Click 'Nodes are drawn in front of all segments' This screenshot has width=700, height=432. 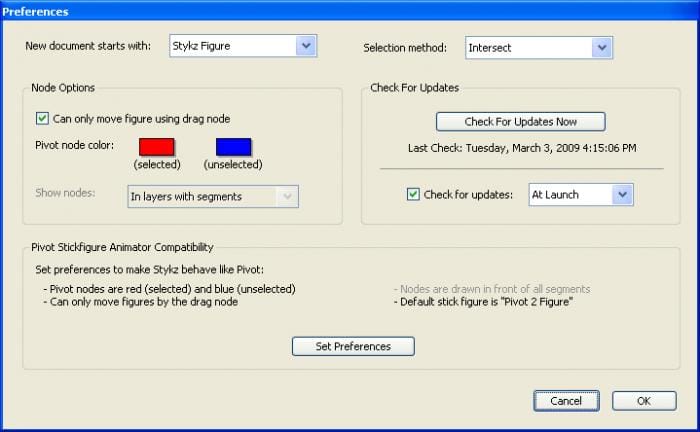click(492, 289)
